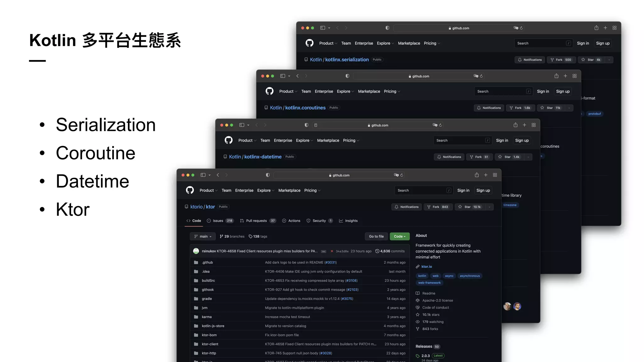
Task: Click Notifications on kotlinx-datetime repository
Action: click(449, 157)
